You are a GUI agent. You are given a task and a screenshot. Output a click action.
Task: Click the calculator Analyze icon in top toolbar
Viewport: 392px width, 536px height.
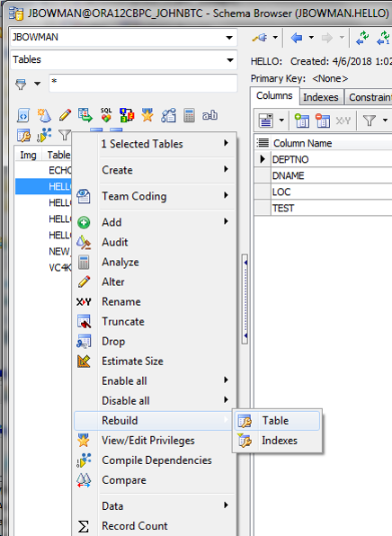click(189, 115)
